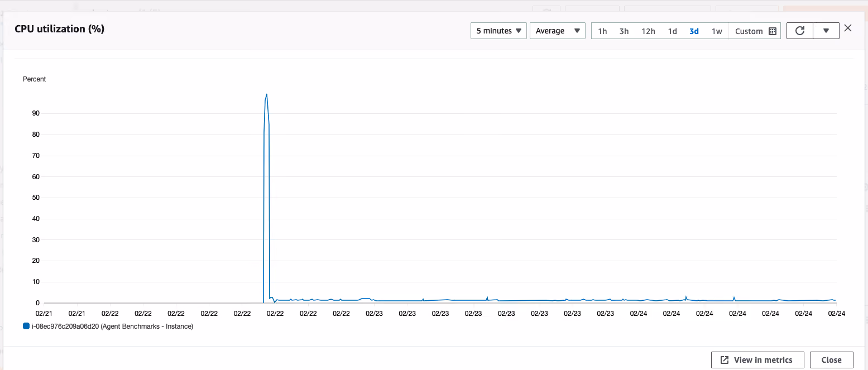The width and height of the screenshot is (868, 370).
Task: Expand the refresh options dropdown arrow
Action: (x=826, y=31)
